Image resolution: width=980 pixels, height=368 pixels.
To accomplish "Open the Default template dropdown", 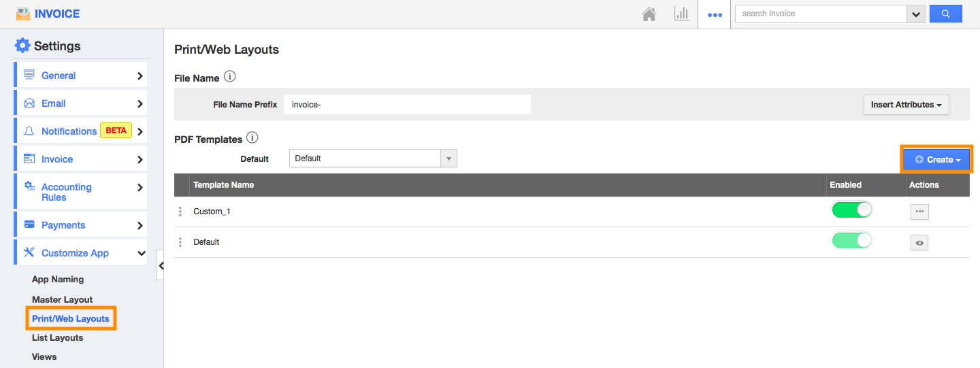I will (373, 158).
